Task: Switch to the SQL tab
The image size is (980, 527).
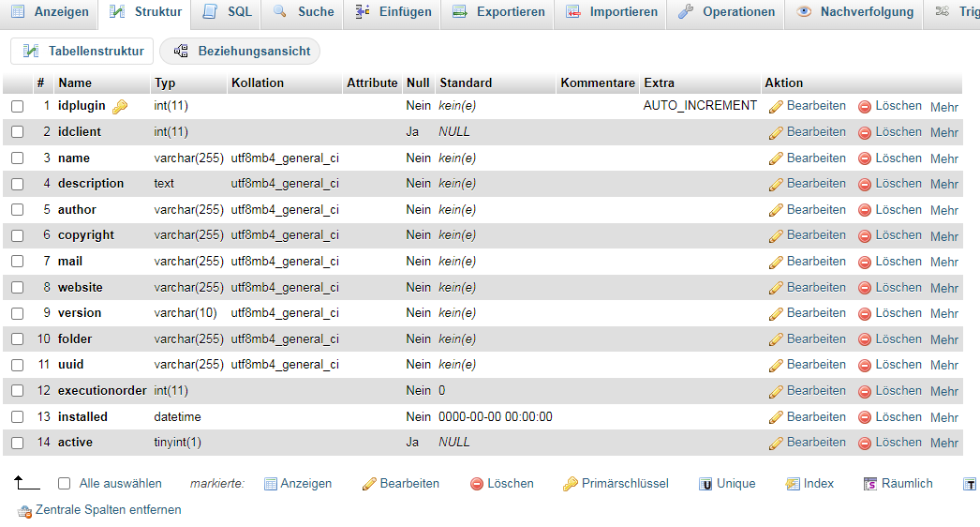Action: tap(227, 12)
